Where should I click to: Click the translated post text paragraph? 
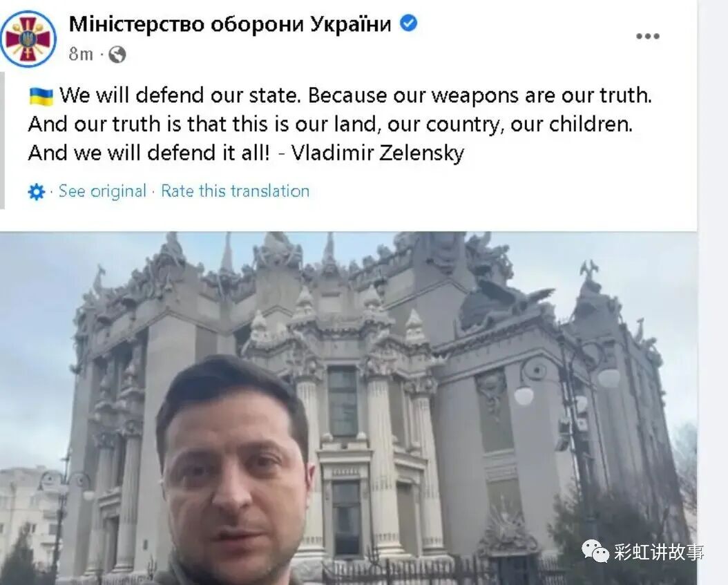click(x=340, y=124)
